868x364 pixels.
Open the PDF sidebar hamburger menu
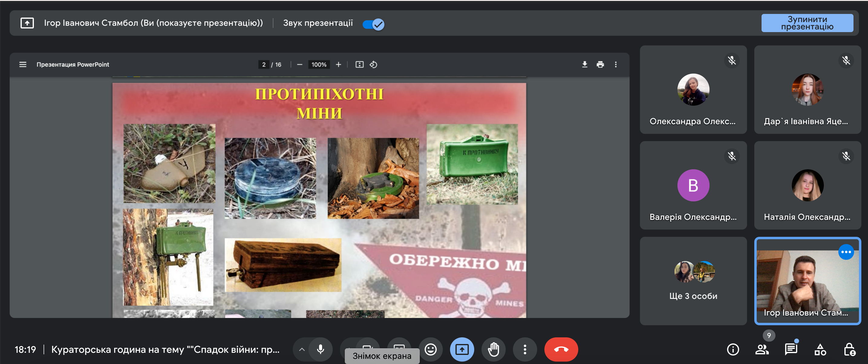tap(23, 65)
